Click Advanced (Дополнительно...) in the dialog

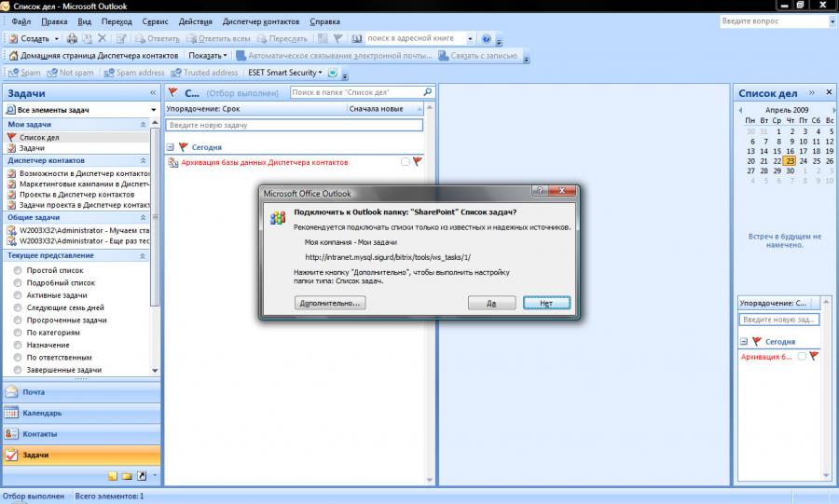[x=330, y=303]
